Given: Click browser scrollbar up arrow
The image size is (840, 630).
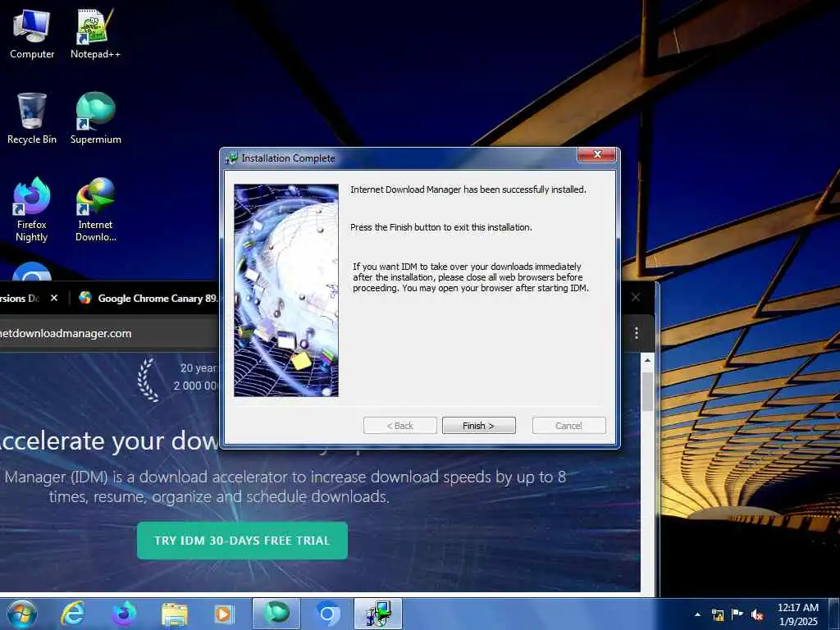Looking at the screenshot, I should tap(647, 361).
